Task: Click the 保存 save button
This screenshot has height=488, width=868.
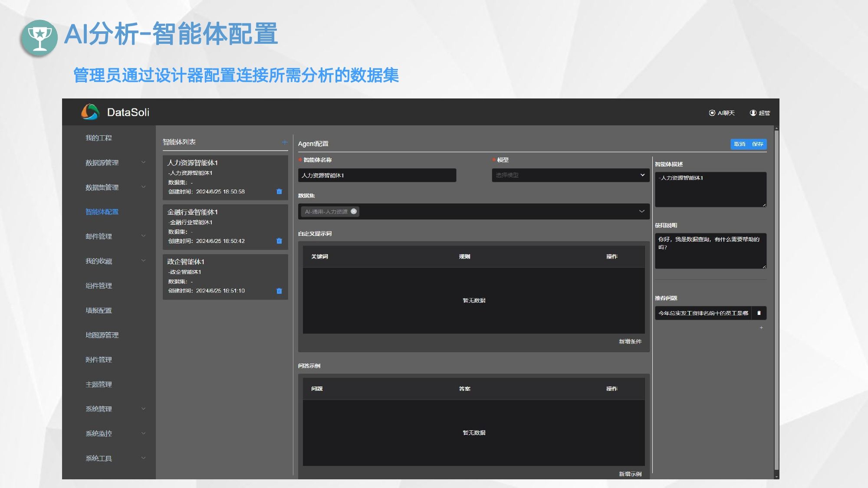Action: click(x=758, y=144)
